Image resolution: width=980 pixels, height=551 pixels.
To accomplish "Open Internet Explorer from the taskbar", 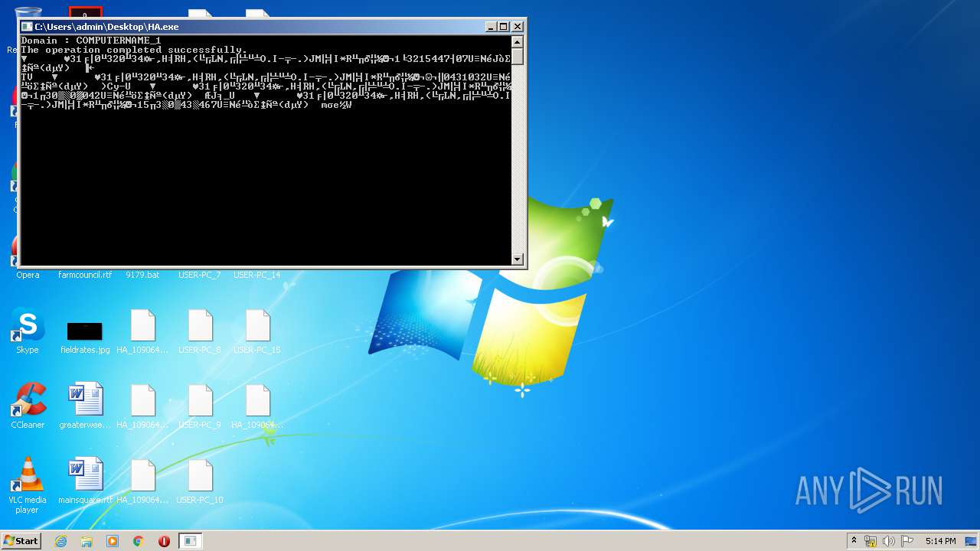I will pyautogui.click(x=60, y=541).
